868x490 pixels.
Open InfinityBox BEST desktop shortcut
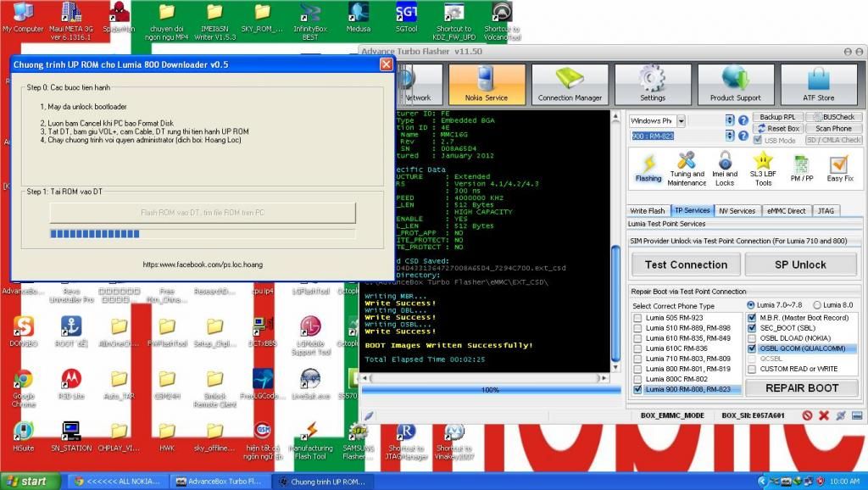pyautogui.click(x=310, y=21)
